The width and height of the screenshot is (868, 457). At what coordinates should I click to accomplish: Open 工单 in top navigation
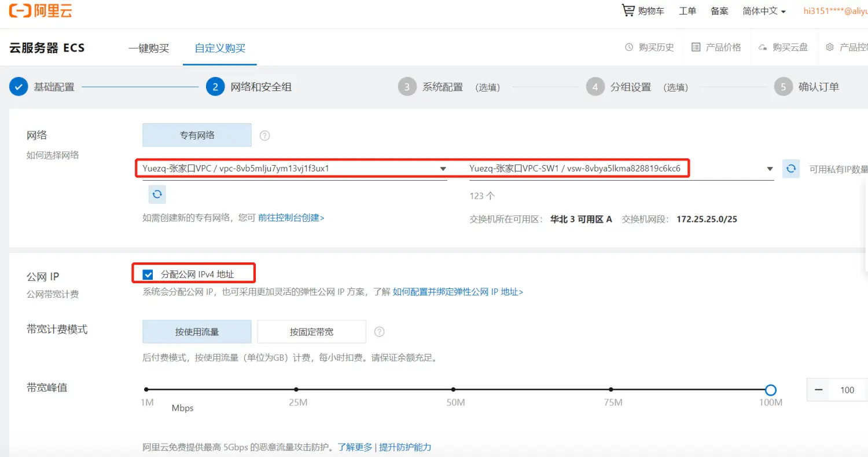click(x=687, y=11)
